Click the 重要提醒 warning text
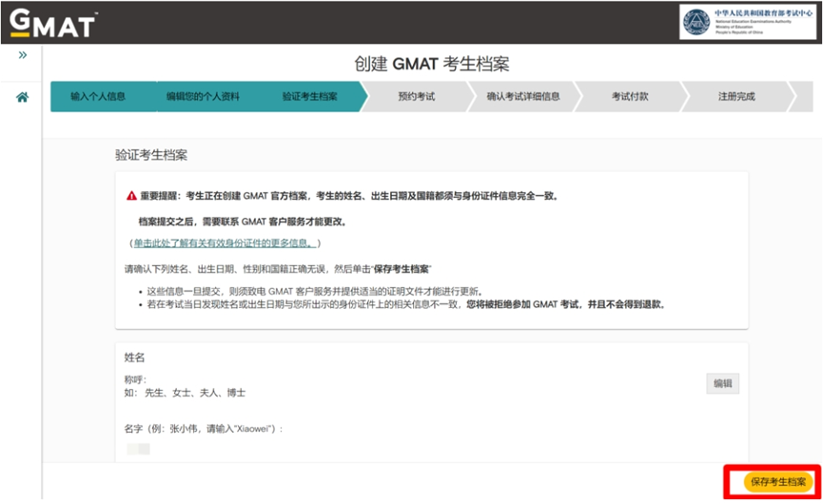 (348, 196)
